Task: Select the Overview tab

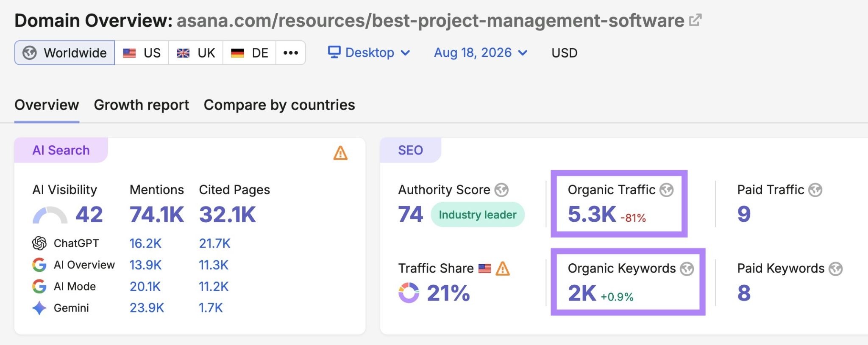Action: (x=47, y=105)
